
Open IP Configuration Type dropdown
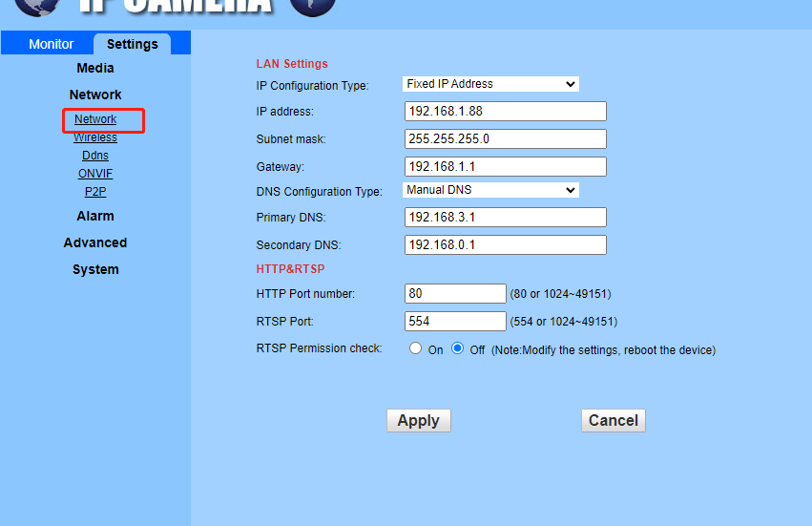[490, 84]
